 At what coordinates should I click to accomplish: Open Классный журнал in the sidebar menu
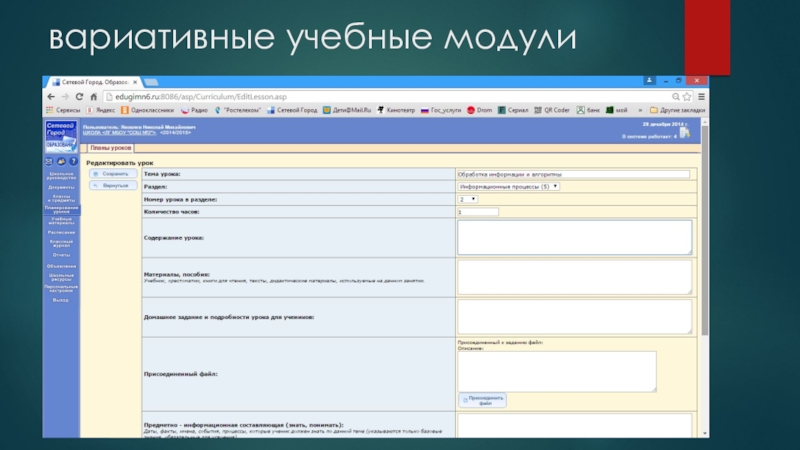[x=61, y=243]
